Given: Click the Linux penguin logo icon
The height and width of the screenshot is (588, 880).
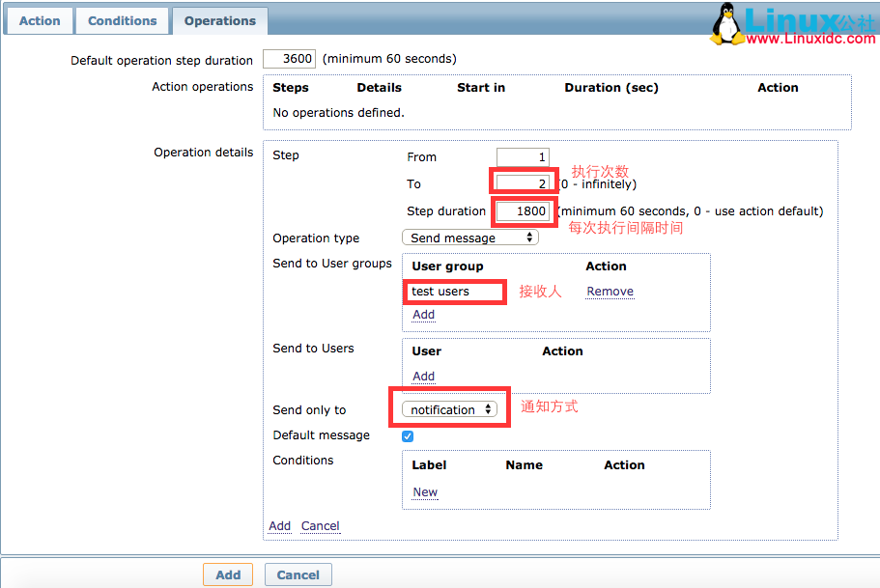Looking at the screenshot, I should (727, 24).
